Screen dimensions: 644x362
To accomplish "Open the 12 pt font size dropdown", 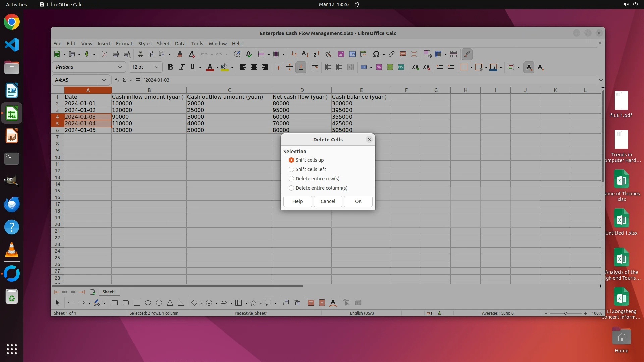I will point(156,67).
